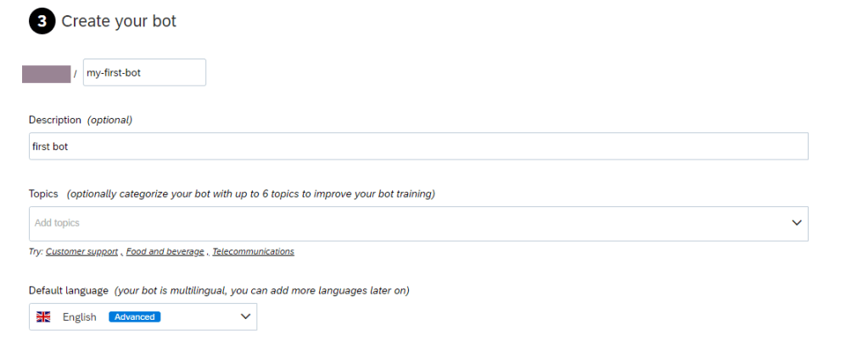Pick the Telecommunications topic suggestion

pyautogui.click(x=253, y=251)
